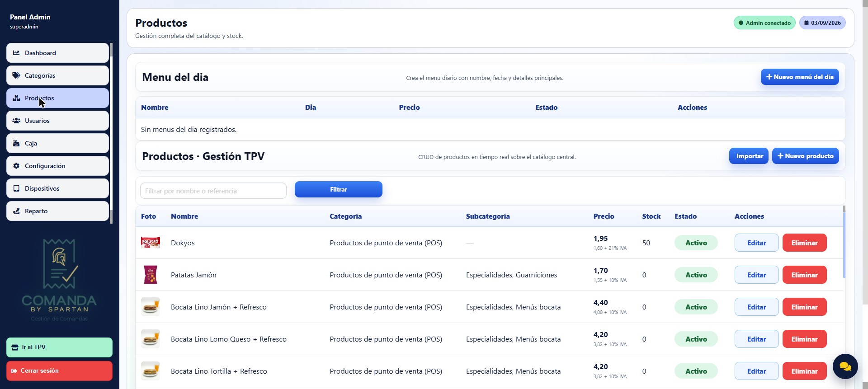Click the Dashboard chart icon in sidebar
Image resolution: width=868 pixels, height=389 pixels.
[16, 53]
